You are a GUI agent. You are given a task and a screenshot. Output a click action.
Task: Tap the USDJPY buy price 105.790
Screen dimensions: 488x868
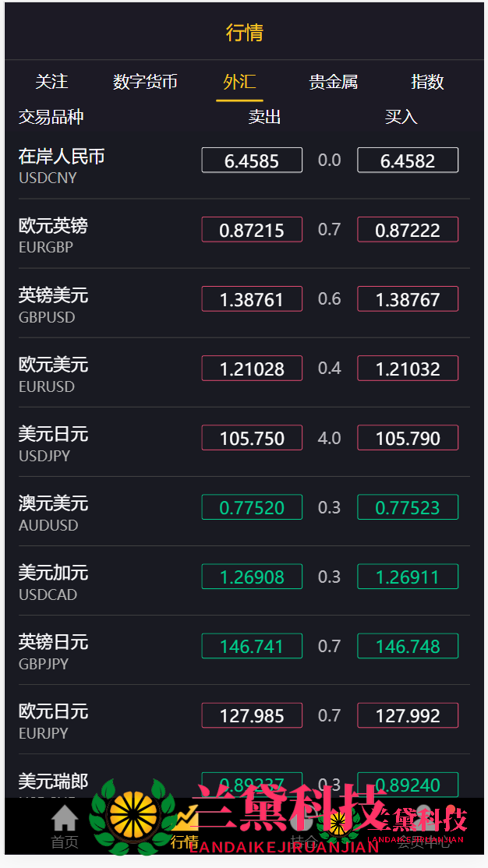pos(408,438)
